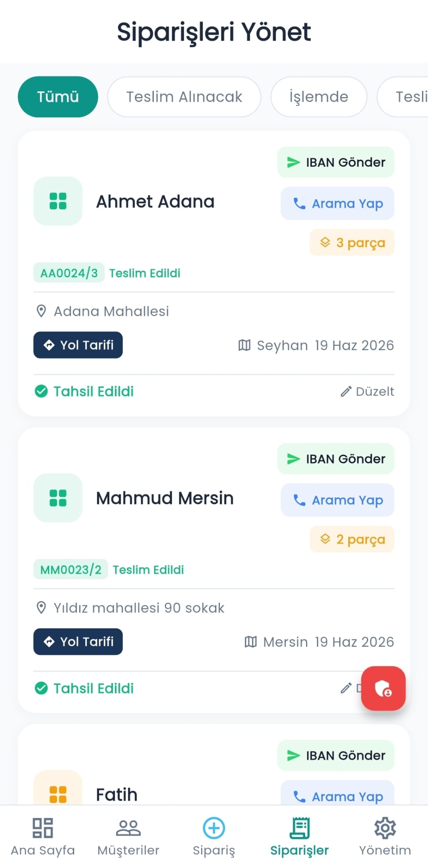
Task: Open the 3 parça badge
Action: coord(352,242)
